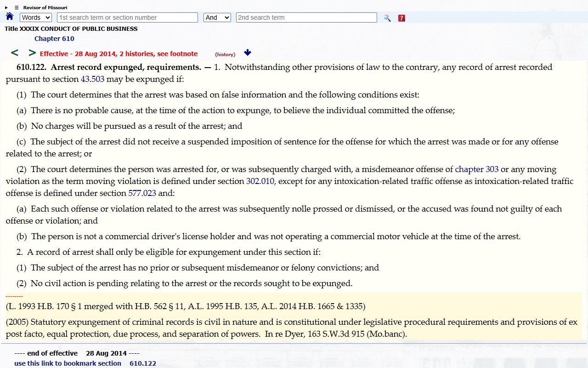Click the section heading 610.122 Arrest record expunged
Image resolution: width=588 pixels, height=368 pixels.
coord(109,67)
